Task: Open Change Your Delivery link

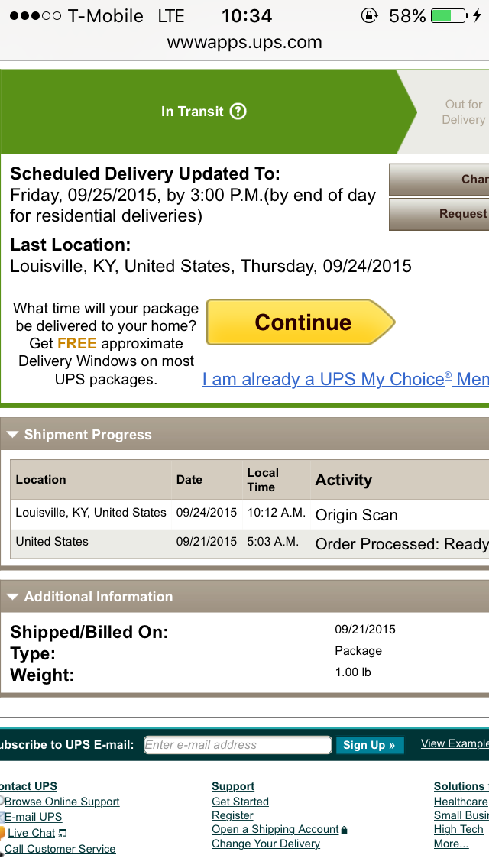Action: [266, 844]
